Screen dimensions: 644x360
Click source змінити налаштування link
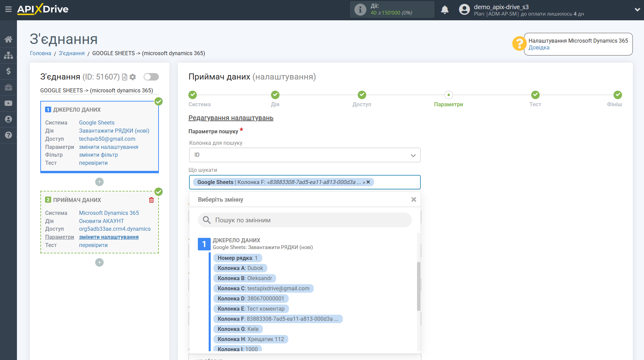click(x=109, y=147)
